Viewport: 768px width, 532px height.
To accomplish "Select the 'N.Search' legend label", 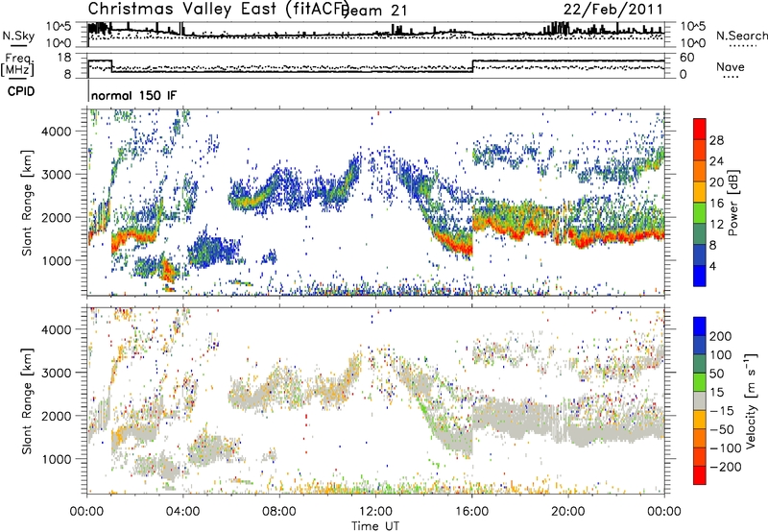I will tap(741, 36).
